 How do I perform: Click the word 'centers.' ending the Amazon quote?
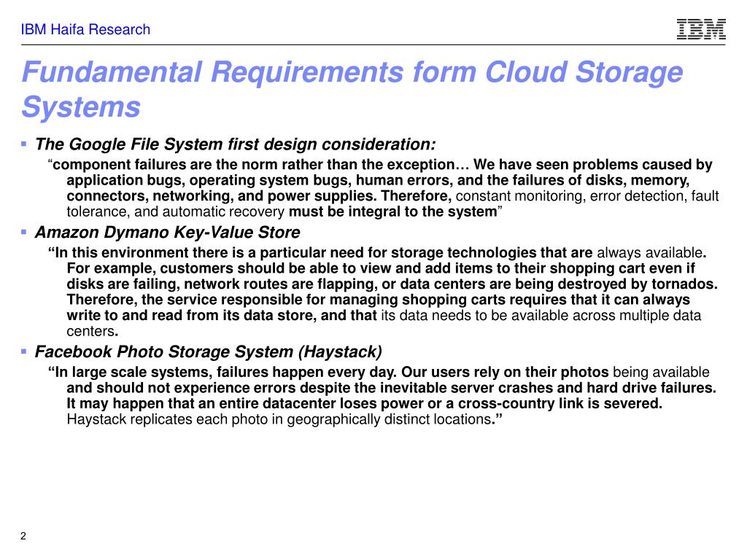[93, 332]
